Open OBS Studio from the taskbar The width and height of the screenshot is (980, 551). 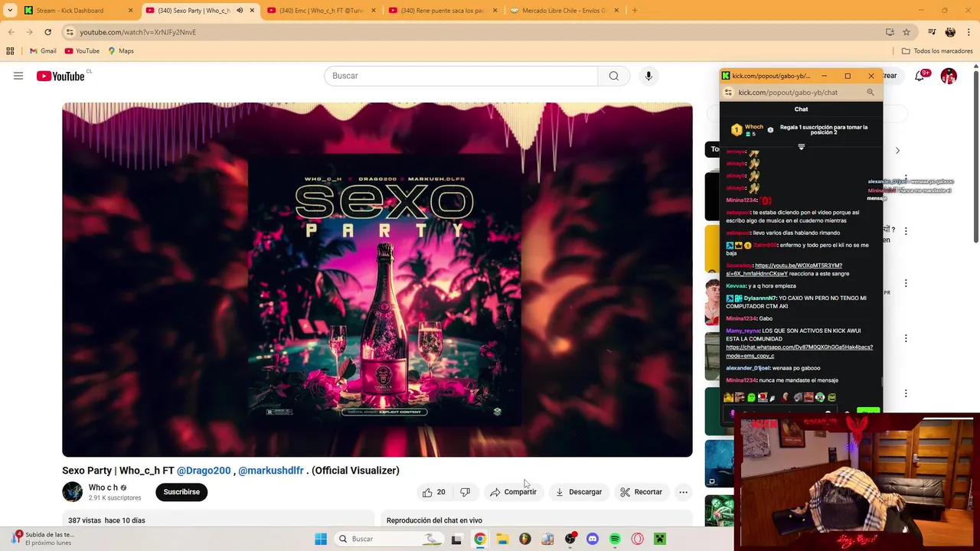click(570, 539)
